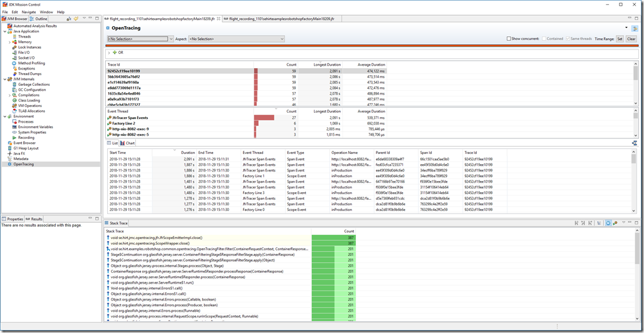Click the Clear time range button
This screenshot has height=333, width=644.
(631, 39)
